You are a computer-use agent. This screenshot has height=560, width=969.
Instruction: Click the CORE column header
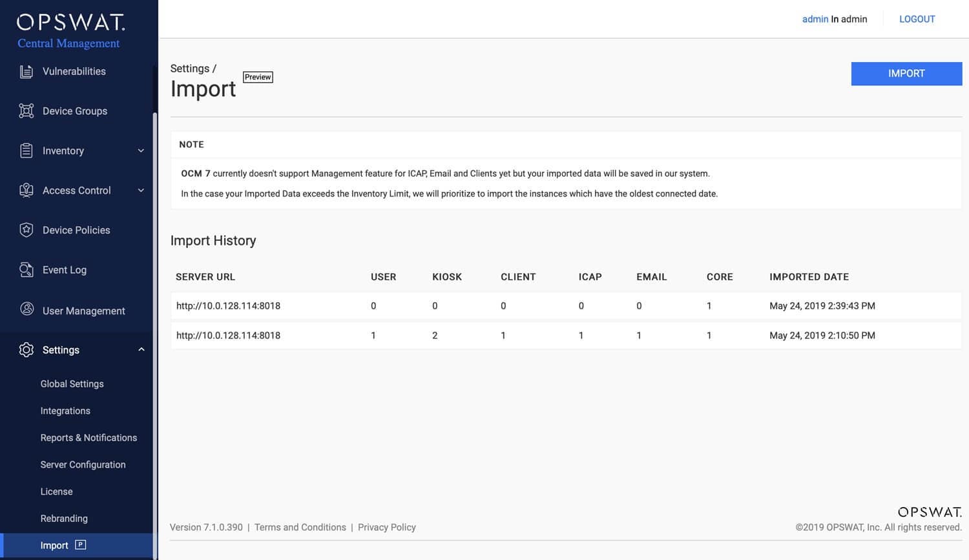[720, 277]
